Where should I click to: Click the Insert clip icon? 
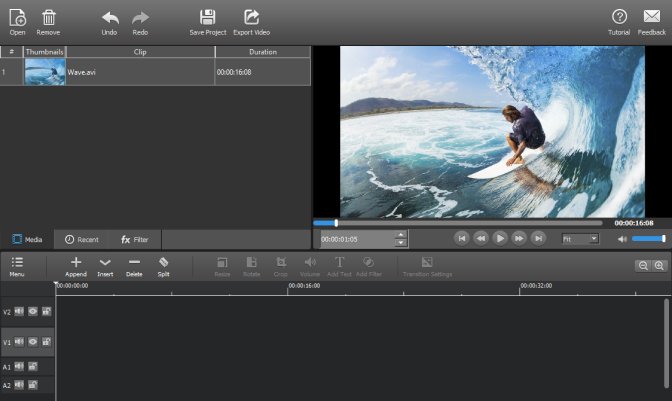[105, 262]
